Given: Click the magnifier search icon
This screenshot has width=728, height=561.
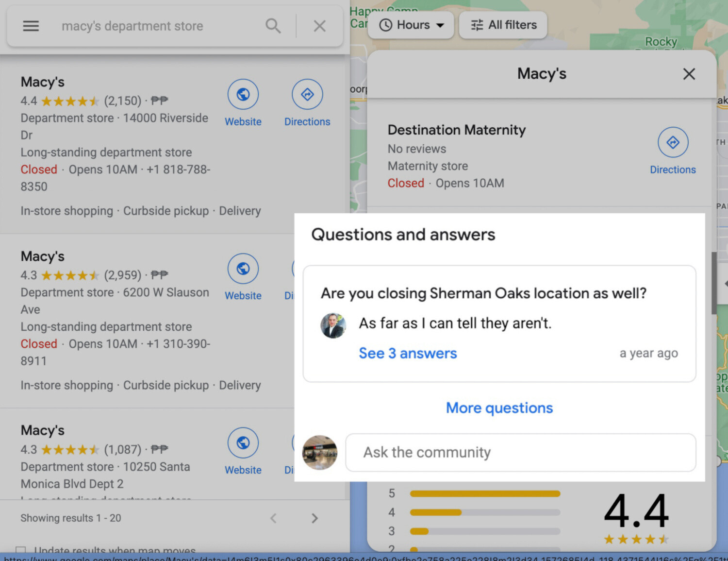Looking at the screenshot, I should tap(273, 26).
